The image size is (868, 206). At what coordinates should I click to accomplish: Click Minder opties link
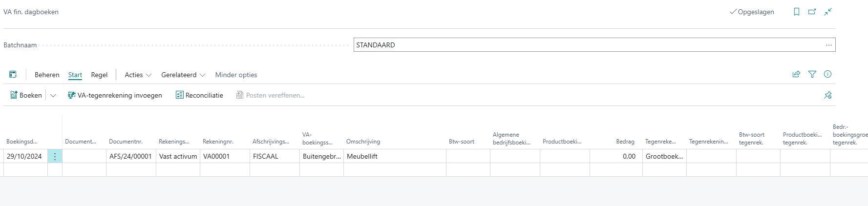pos(236,75)
